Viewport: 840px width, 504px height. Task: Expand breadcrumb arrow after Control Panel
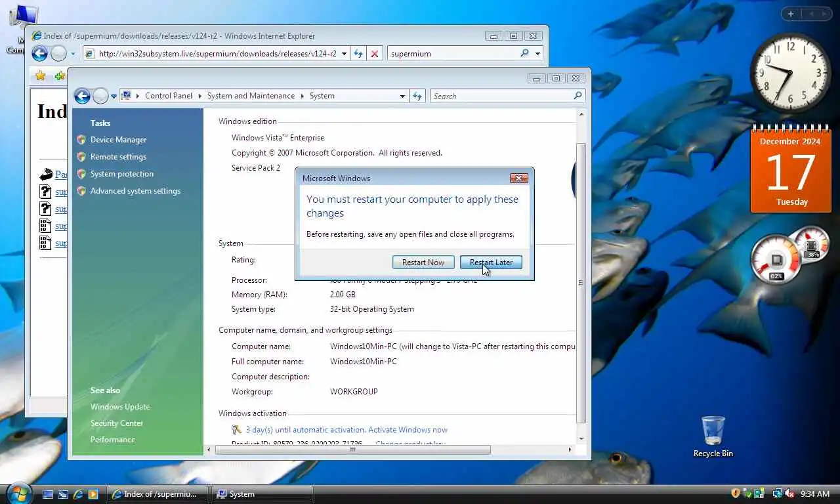pos(200,96)
